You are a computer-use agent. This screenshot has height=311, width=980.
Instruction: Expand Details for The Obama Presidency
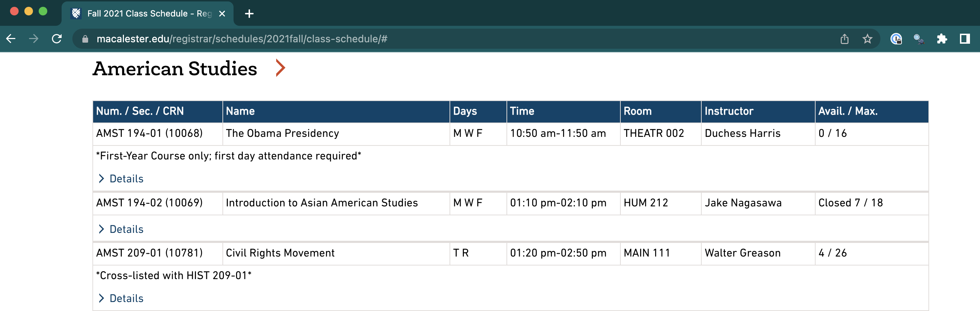pyautogui.click(x=126, y=178)
